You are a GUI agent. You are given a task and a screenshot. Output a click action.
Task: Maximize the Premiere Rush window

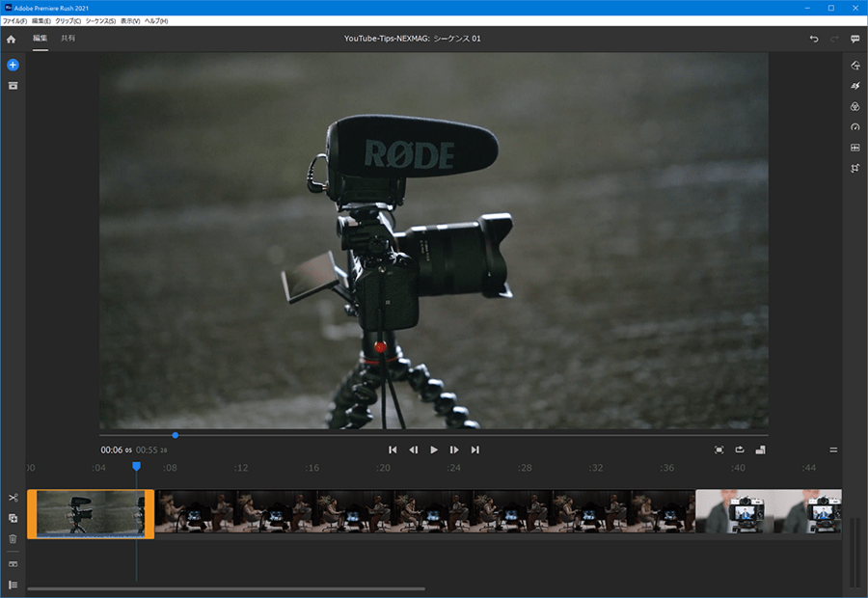coord(831,8)
